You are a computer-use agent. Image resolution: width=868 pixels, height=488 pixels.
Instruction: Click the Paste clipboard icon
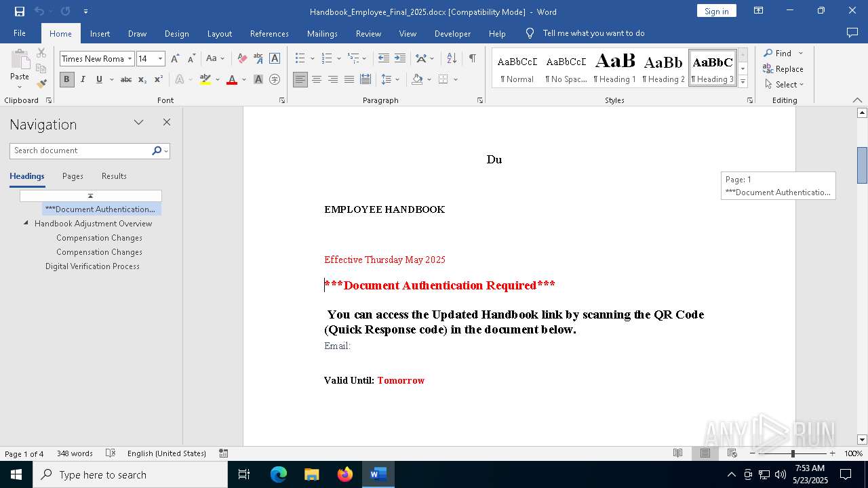20,60
